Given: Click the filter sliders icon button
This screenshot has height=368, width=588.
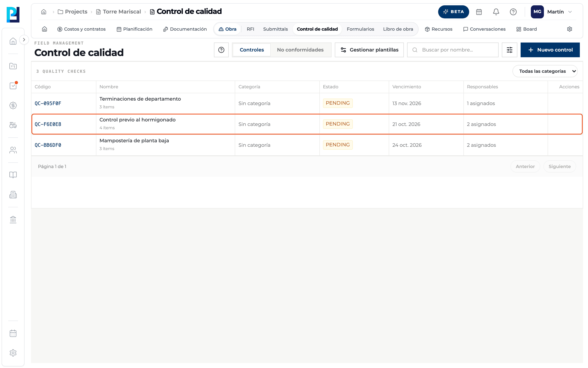Looking at the screenshot, I should [510, 50].
